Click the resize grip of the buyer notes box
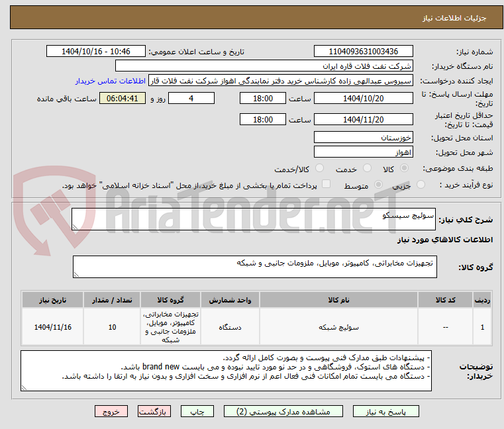The width and height of the screenshot is (504, 429). point(24,388)
